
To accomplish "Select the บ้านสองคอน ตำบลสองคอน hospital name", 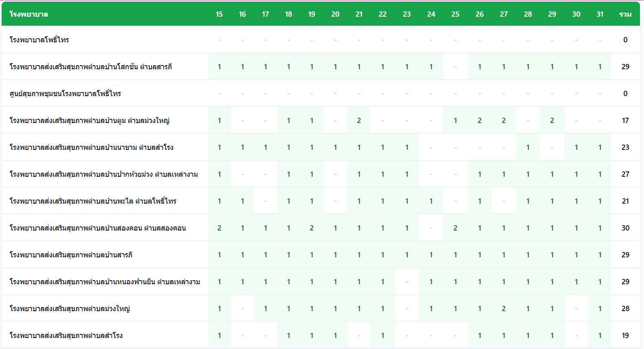I will (98, 228).
